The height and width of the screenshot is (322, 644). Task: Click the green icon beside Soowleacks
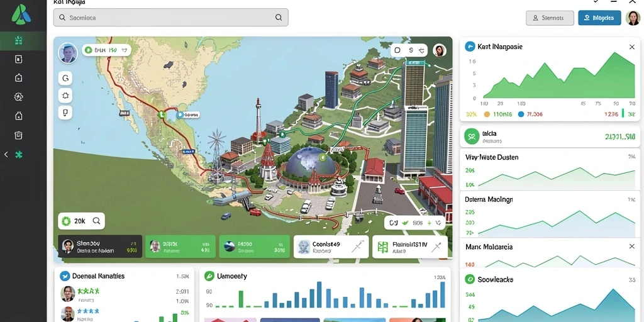tap(469, 279)
